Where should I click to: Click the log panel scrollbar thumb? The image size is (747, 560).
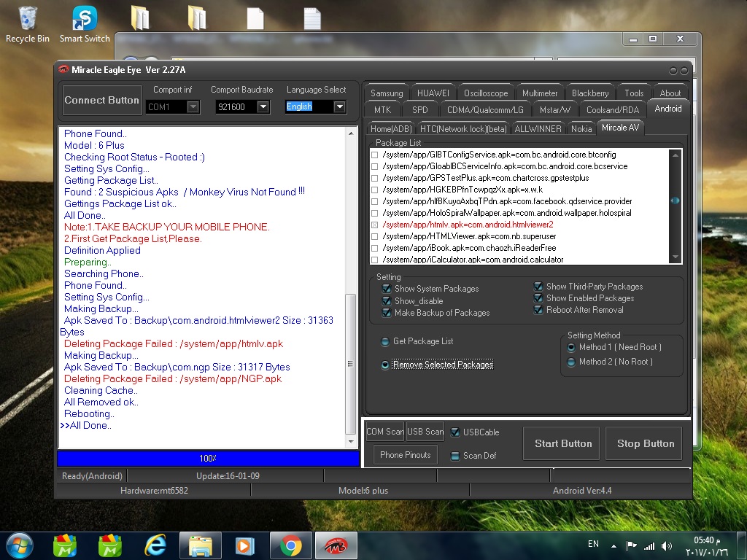click(350, 364)
